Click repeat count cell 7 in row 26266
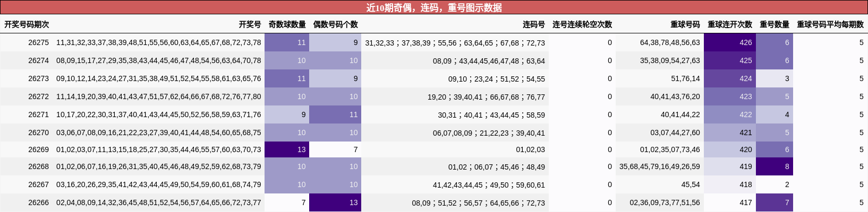This screenshot has width=868, height=212. pos(775,202)
